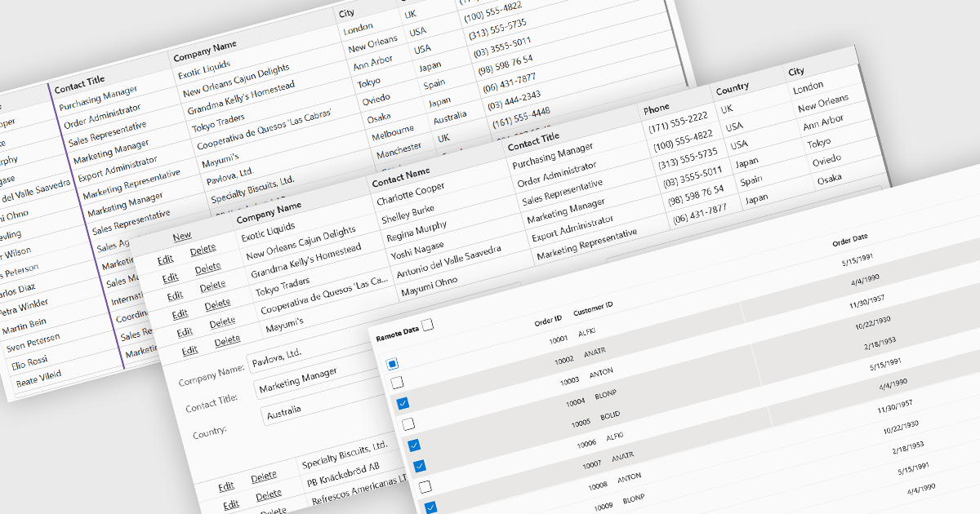Sort by the Order Date column header
The width and height of the screenshot is (980, 514).
(849, 240)
